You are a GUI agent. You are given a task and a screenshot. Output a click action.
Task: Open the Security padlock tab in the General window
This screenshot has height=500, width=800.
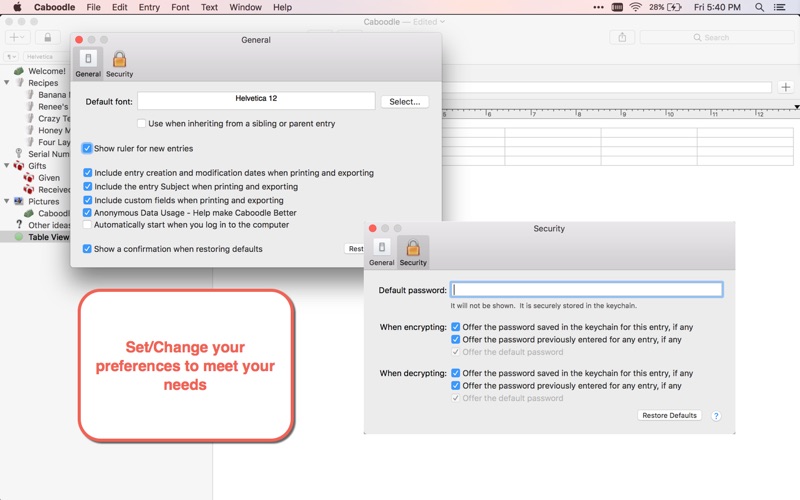tap(119, 63)
